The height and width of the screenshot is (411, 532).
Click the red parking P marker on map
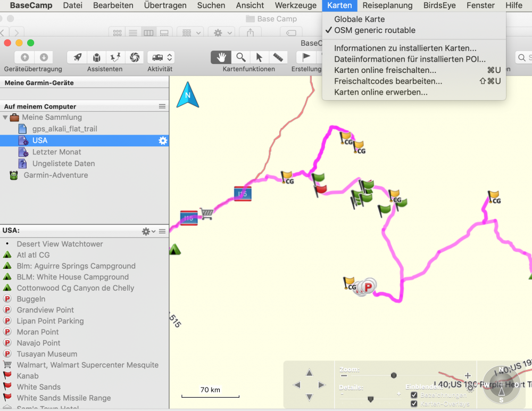pos(368,286)
